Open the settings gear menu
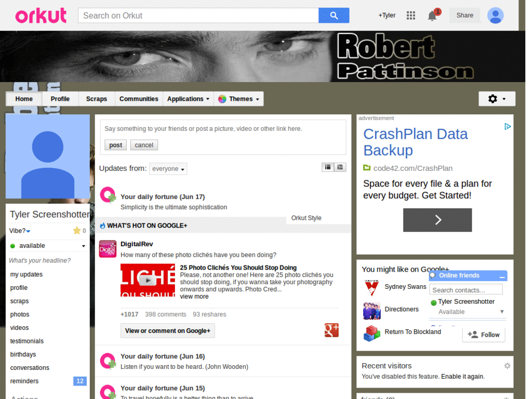The image size is (532, 399). click(497, 99)
